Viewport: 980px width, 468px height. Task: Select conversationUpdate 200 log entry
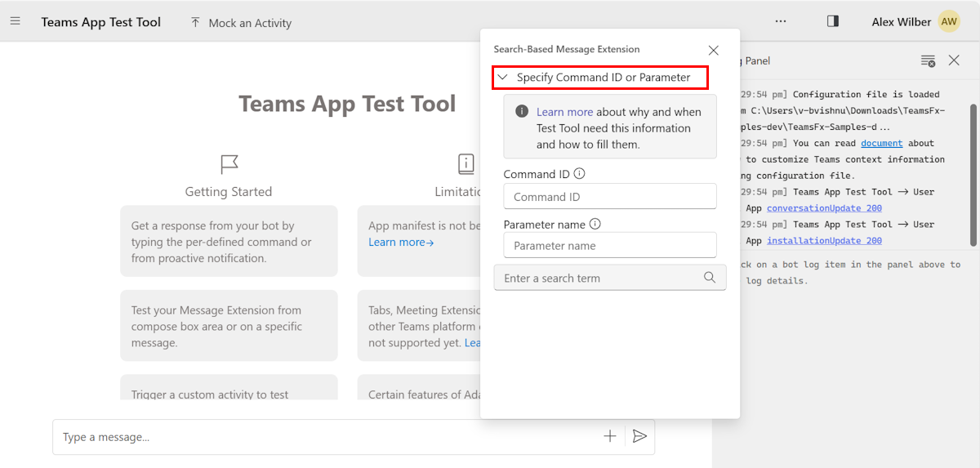pyautogui.click(x=824, y=208)
